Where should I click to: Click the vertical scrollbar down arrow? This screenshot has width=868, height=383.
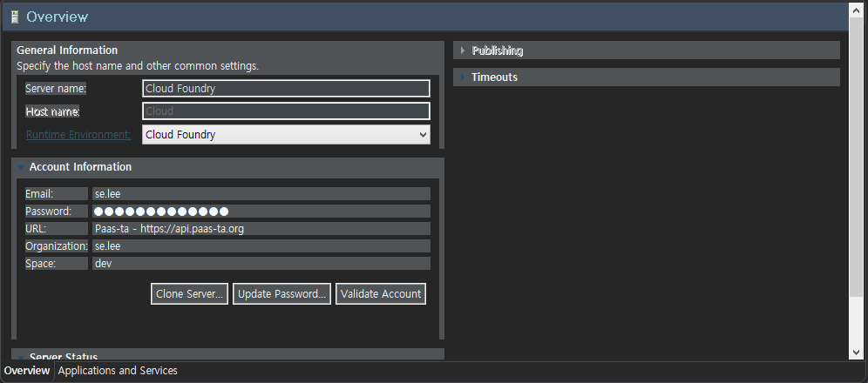pyautogui.click(x=856, y=352)
